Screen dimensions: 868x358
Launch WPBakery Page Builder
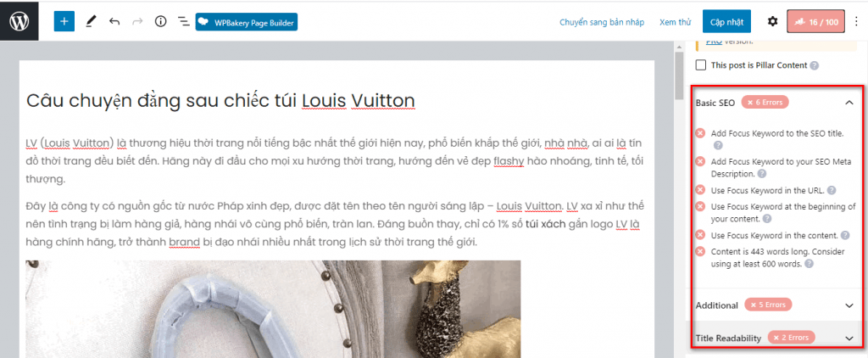coord(247,22)
